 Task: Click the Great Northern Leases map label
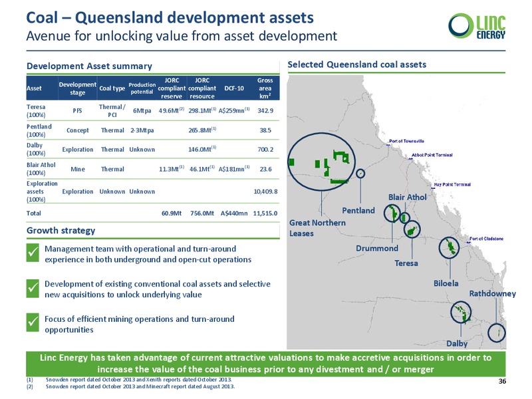pos(317,228)
